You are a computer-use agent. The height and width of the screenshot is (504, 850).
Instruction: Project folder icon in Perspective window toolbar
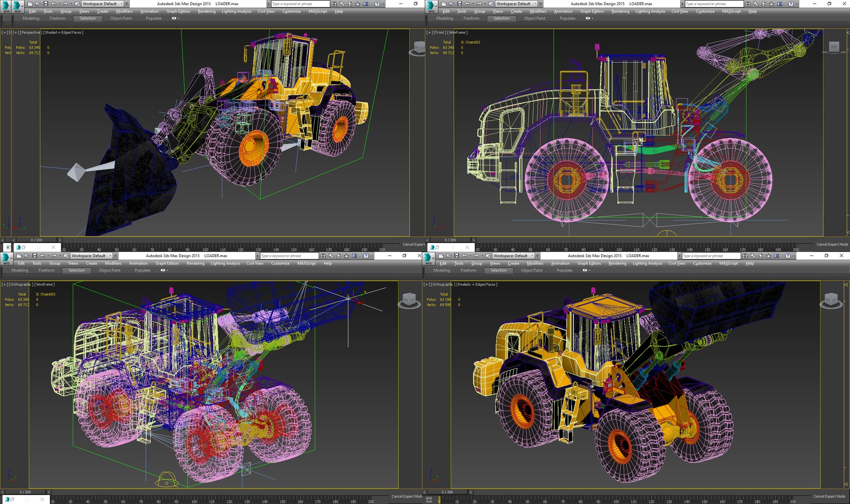[78, 4]
